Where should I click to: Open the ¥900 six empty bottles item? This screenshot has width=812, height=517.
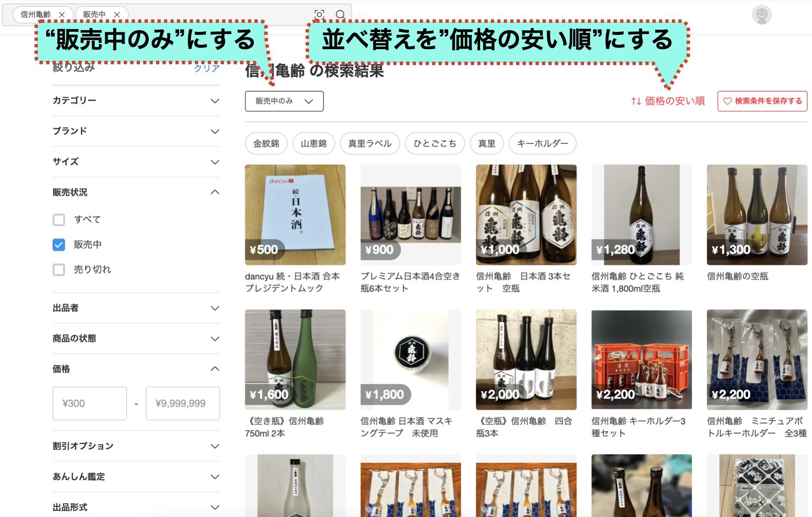[x=411, y=215]
